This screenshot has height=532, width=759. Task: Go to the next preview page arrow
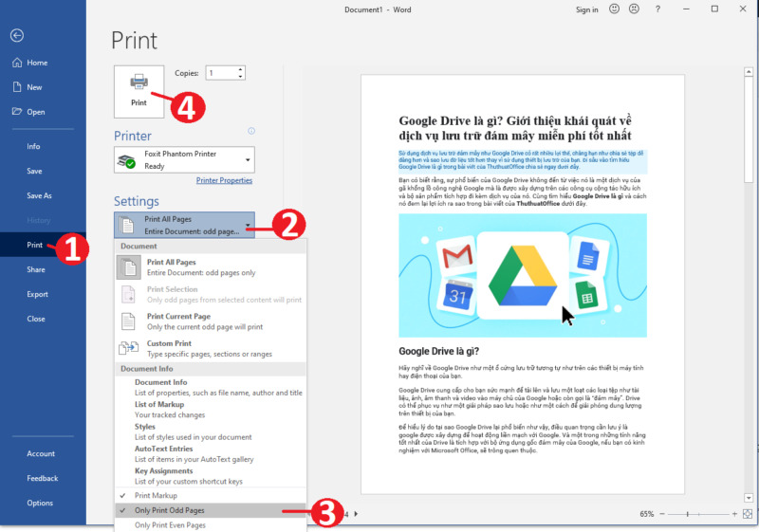point(356,514)
